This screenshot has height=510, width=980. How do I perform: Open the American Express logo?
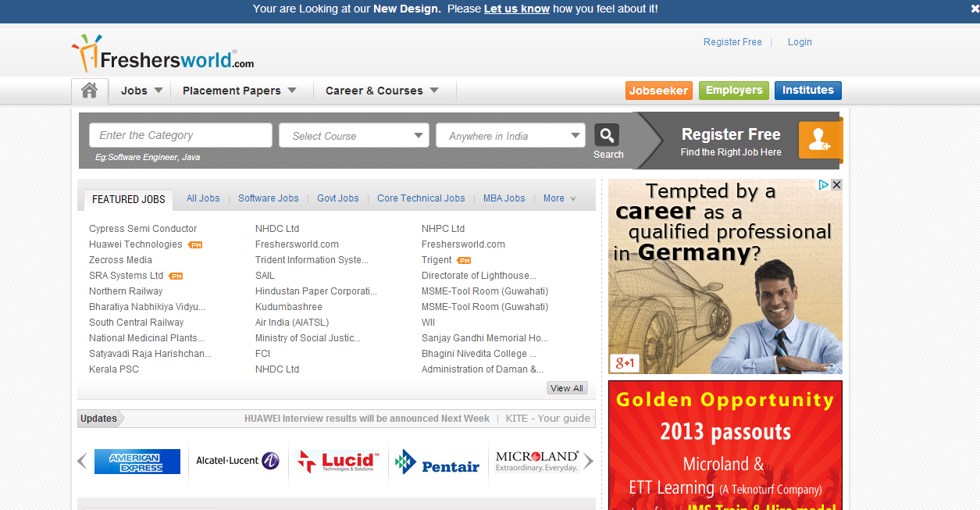pyautogui.click(x=137, y=462)
